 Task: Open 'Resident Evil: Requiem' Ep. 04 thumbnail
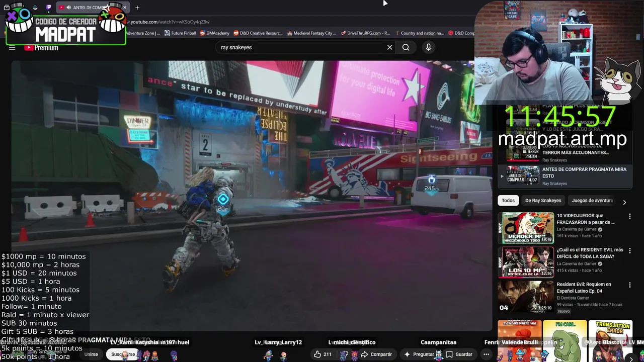pos(526,297)
